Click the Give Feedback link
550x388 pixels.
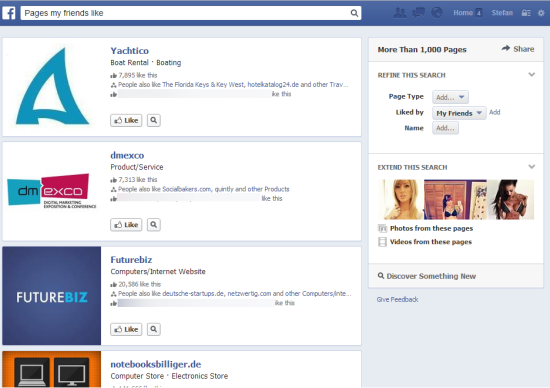coord(397,299)
